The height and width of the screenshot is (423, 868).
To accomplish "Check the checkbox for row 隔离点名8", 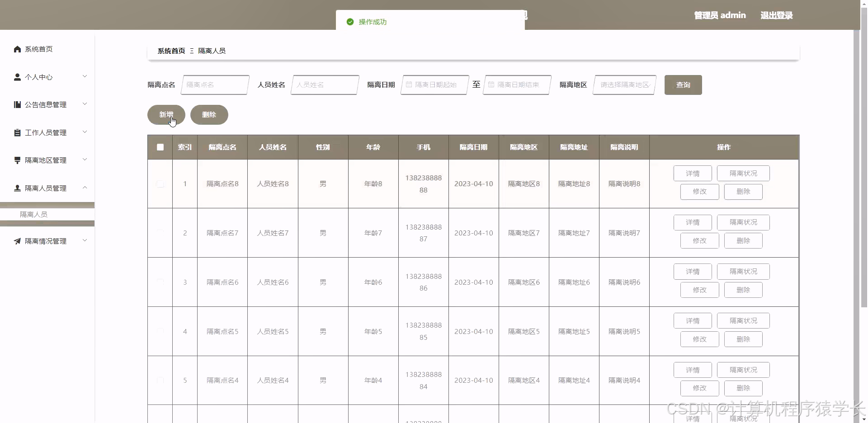I will (x=160, y=184).
